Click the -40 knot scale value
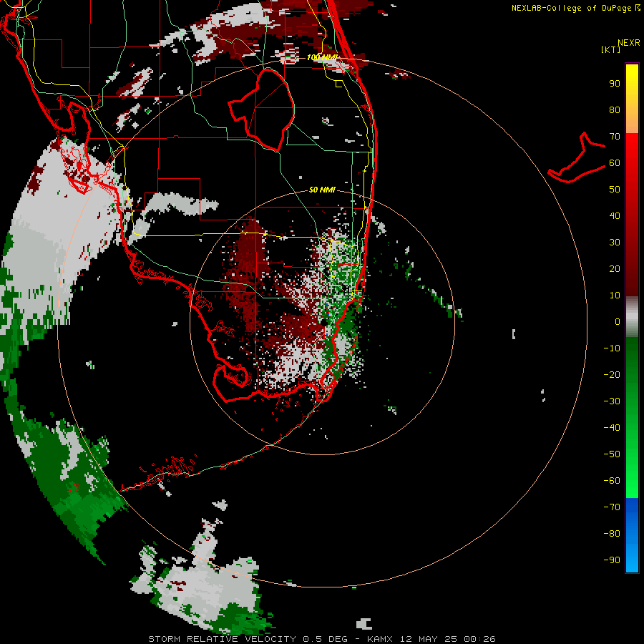The image size is (644, 644). pyautogui.click(x=612, y=428)
